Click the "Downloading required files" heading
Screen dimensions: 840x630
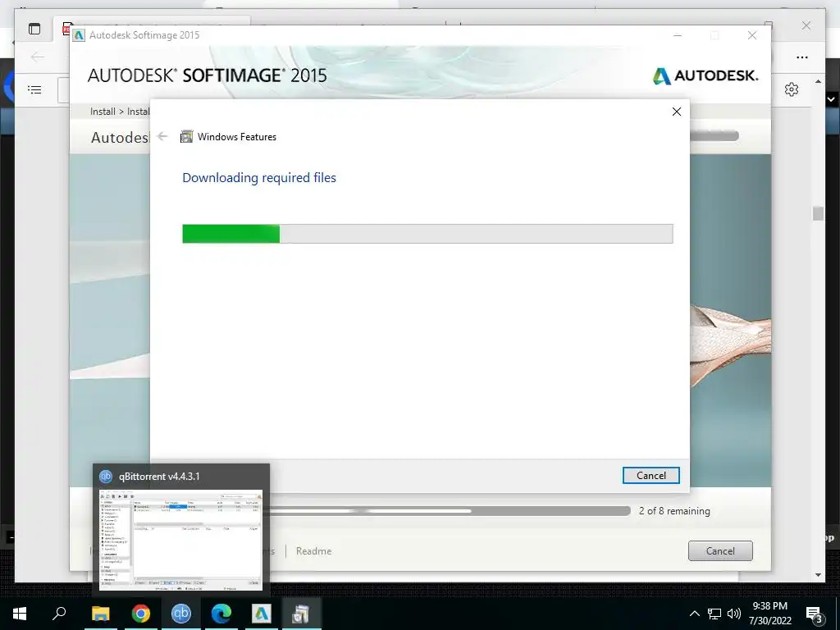tap(259, 177)
